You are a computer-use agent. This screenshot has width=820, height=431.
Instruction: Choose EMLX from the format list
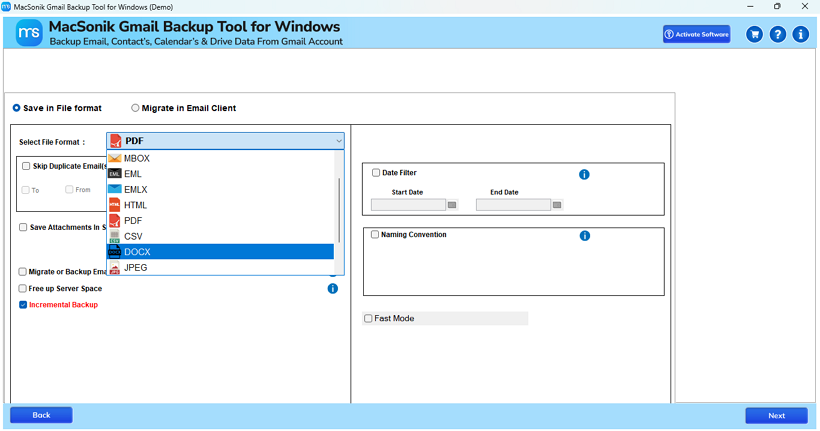click(x=220, y=189)
